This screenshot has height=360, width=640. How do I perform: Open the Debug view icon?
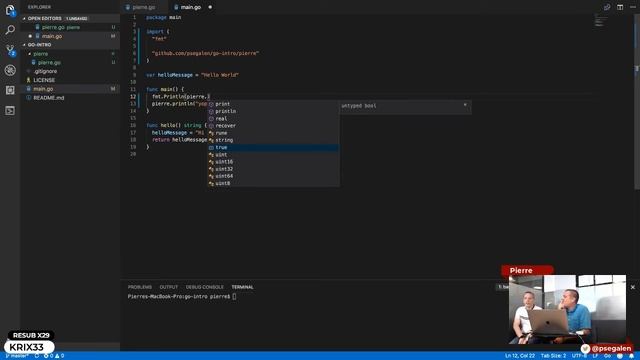[10, 70]
